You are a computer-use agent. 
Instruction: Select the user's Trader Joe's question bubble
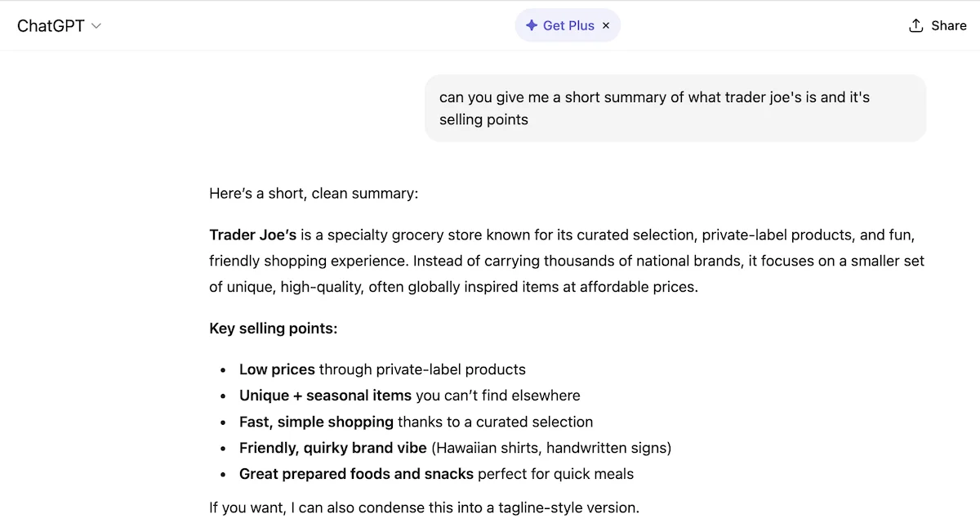point(675,107)
